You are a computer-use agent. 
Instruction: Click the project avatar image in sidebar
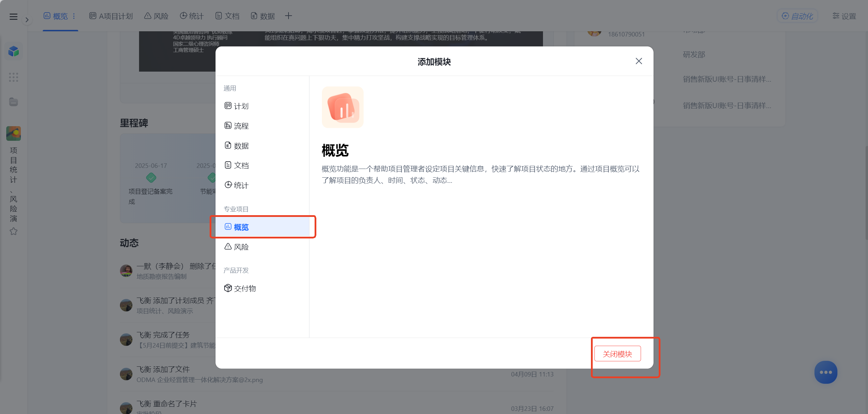[x=14, y=133]
